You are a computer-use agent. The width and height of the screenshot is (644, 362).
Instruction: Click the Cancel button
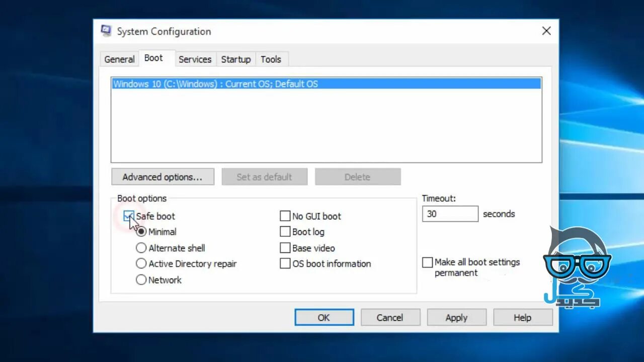pos(390,317)
